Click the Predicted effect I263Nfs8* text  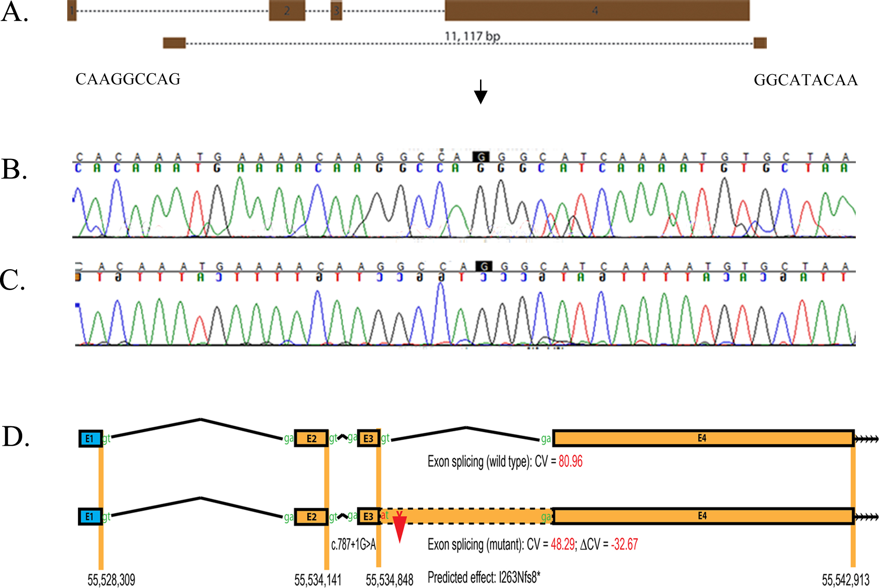[484, 578]
